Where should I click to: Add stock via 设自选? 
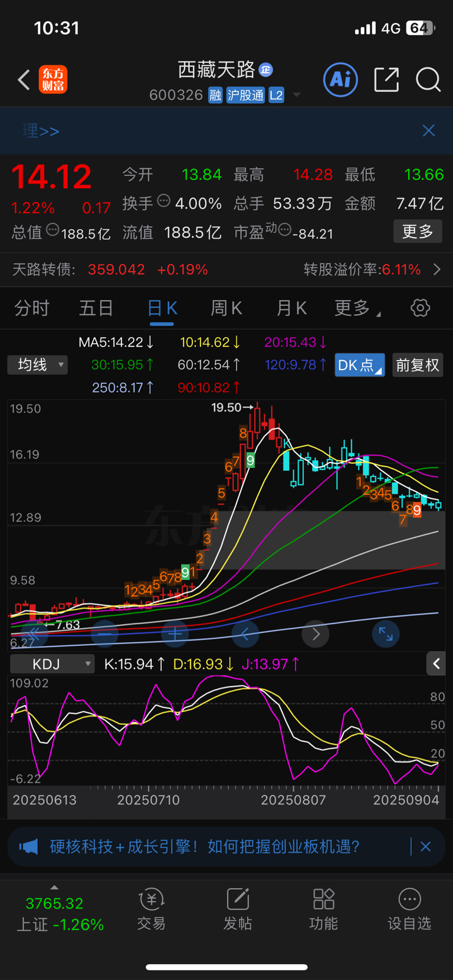(x=409, y=909)
